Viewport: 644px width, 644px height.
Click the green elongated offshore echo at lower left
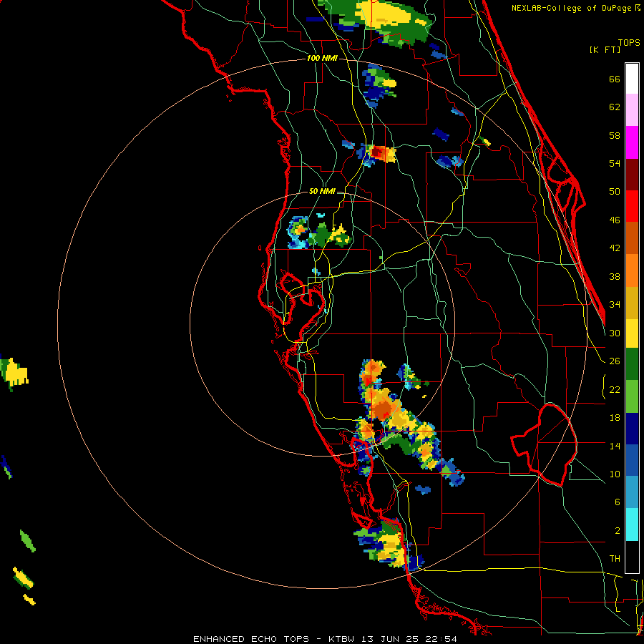click(28, 540)
